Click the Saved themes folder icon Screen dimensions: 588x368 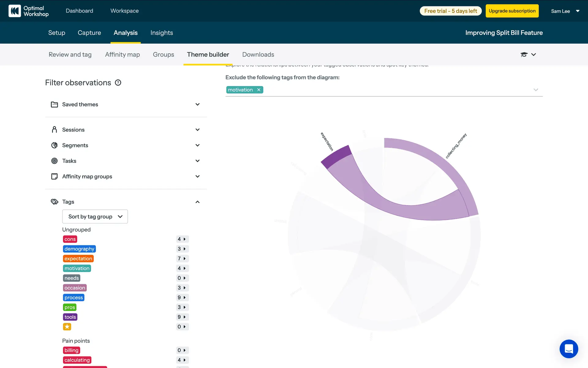pos(55,105)
